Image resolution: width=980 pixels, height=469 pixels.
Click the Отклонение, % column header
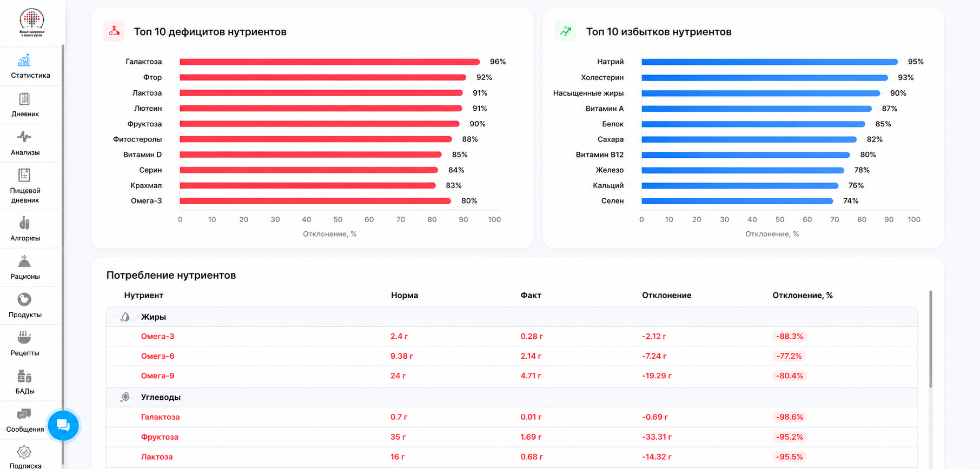[x=802, y=296]
